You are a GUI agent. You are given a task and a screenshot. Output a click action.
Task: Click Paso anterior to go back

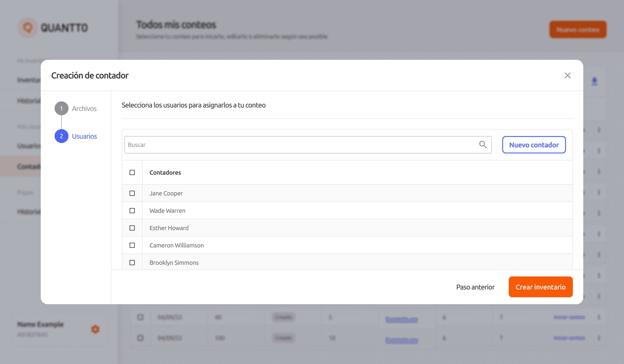click(x=475, y=287)
